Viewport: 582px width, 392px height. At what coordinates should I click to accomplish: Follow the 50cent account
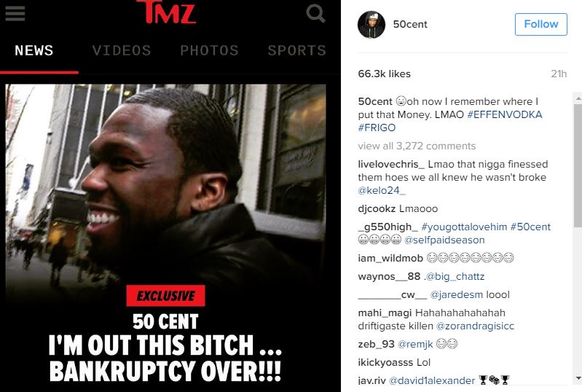click(540, 25)
